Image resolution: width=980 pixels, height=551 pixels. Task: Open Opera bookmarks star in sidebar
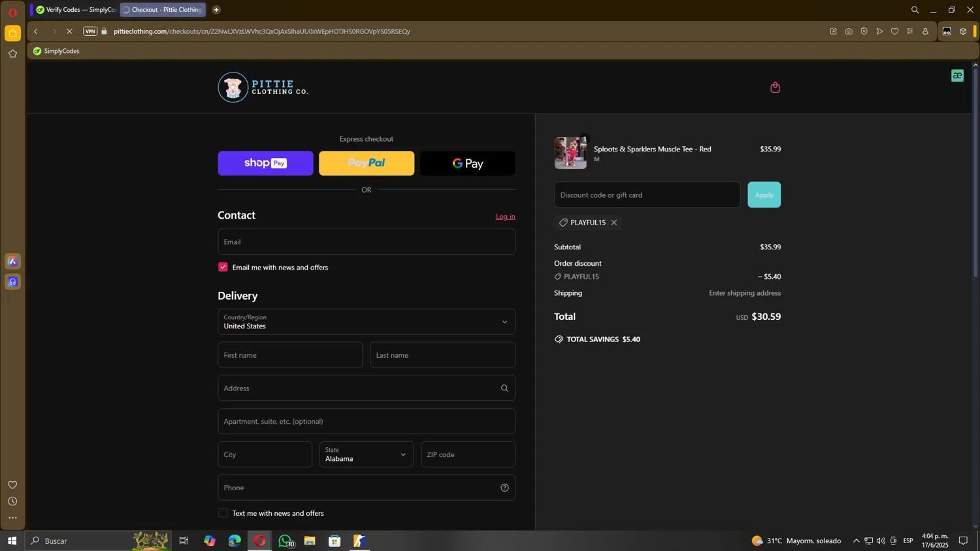[12, 54]
